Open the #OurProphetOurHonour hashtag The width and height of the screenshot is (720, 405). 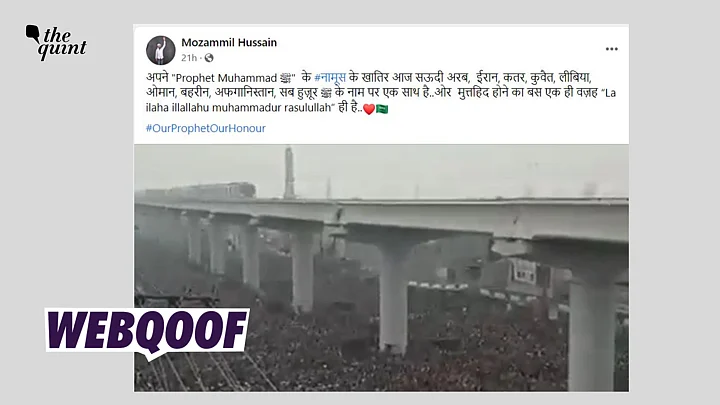(205, 128)
